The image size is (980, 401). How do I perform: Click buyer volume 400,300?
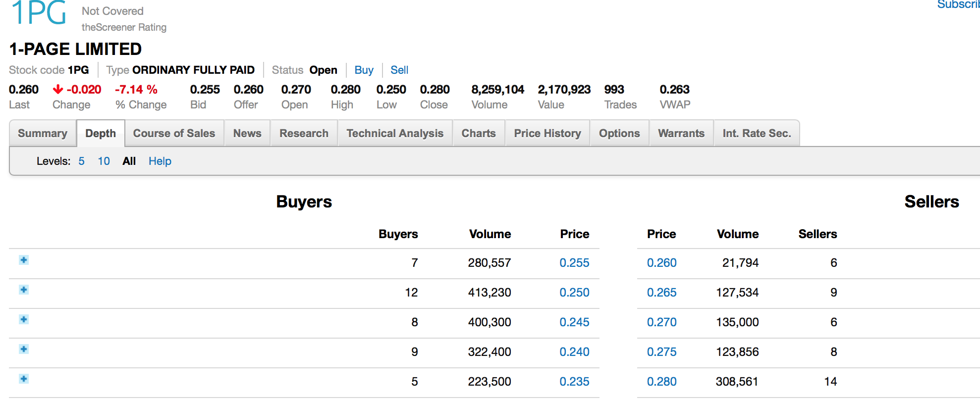490,322
